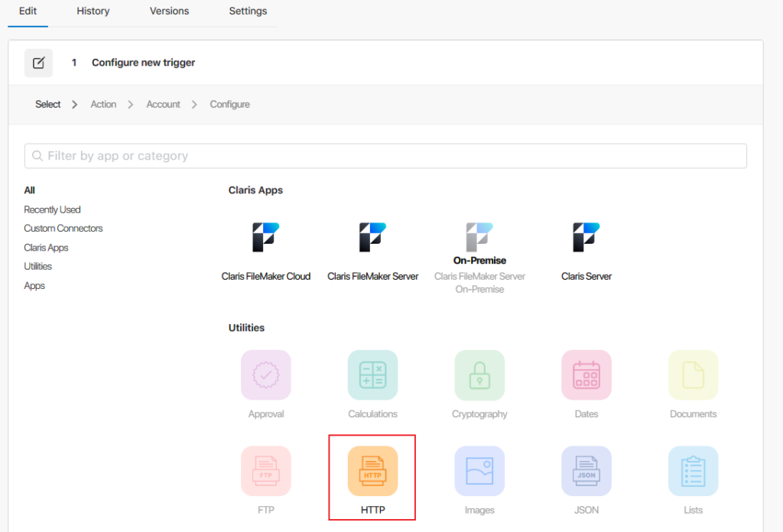Click the Approval utility icon
The width and height of the screenshot is (783, 532).
pos(266,375)
